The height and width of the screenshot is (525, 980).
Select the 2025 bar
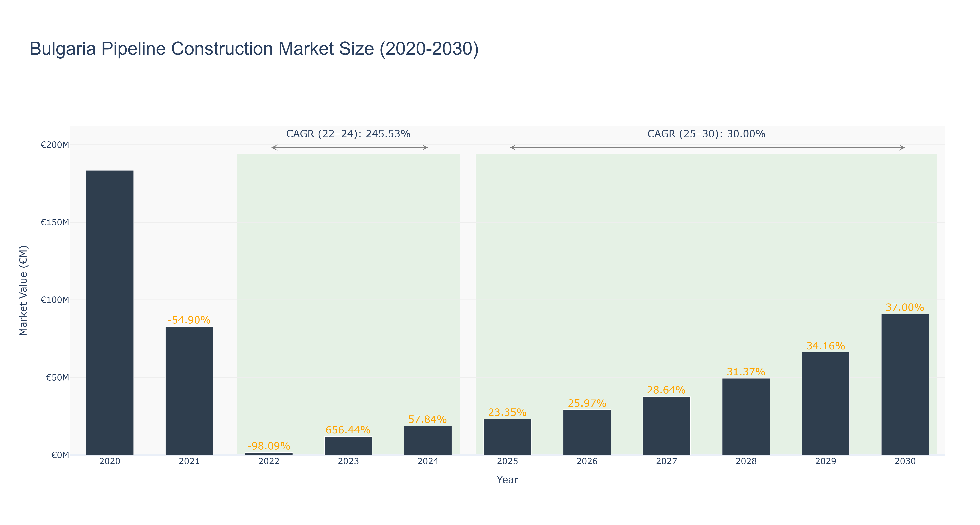tap(507, 437)
